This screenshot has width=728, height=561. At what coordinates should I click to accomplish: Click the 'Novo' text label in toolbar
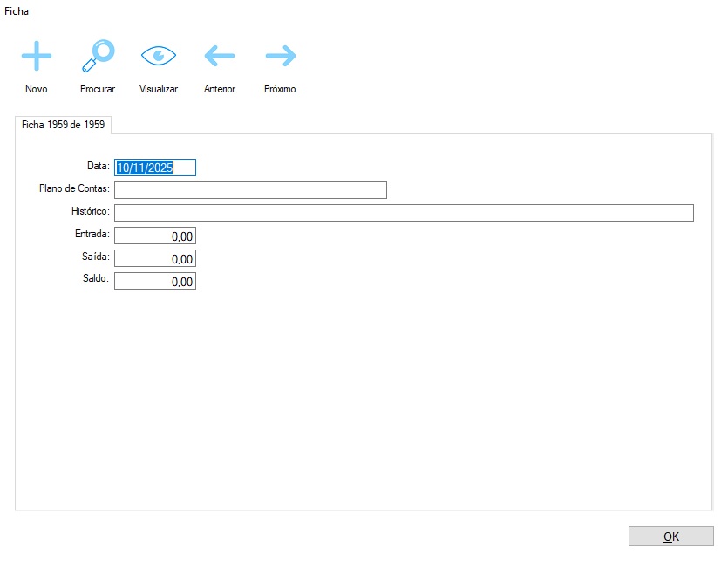(37, 89)
